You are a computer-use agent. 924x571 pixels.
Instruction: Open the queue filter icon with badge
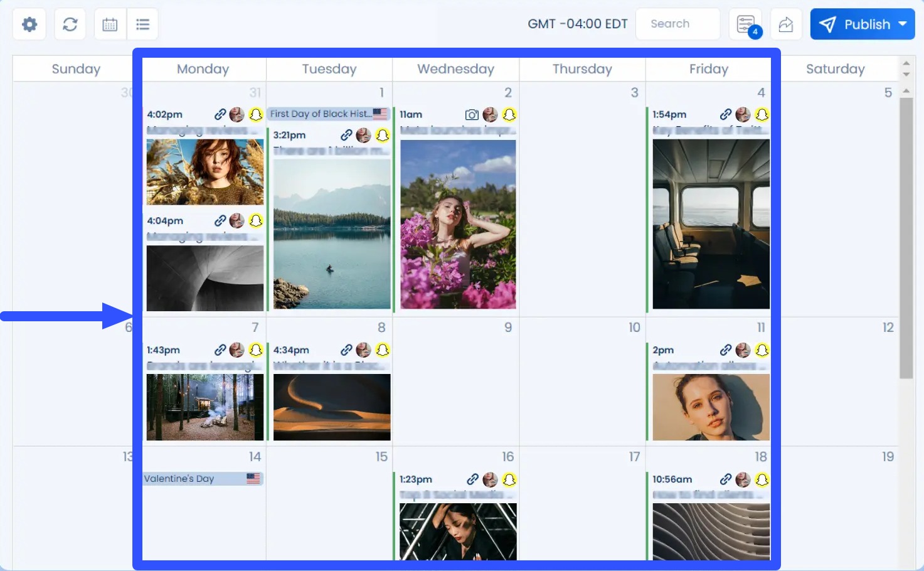(x=745, y=24)
